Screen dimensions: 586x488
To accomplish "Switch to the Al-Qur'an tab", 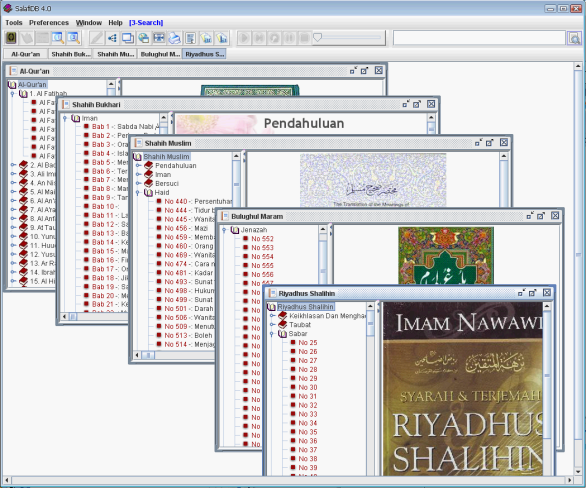I will click(25, 54).
